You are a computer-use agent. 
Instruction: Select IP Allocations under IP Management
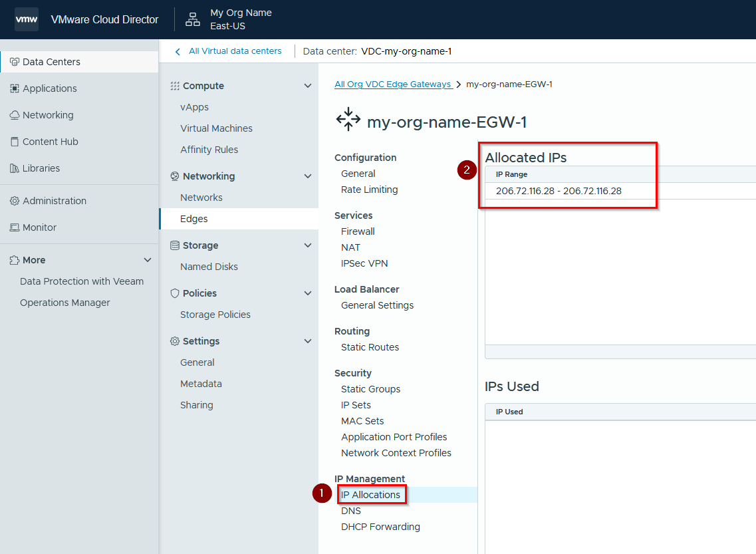(x=371, y=495)
